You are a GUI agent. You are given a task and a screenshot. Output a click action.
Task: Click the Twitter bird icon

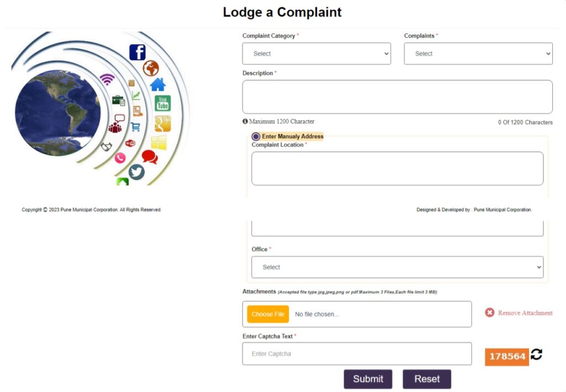pos(137,172)
